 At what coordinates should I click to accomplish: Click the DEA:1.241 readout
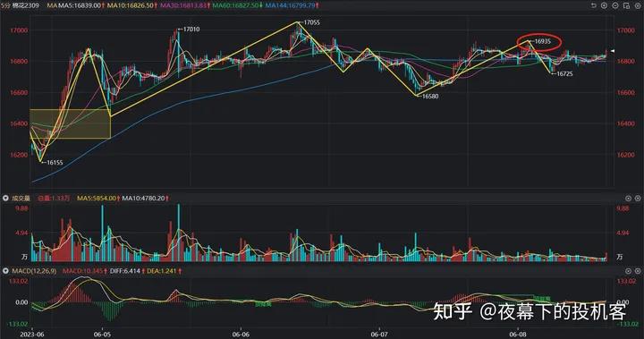[161, 271]
